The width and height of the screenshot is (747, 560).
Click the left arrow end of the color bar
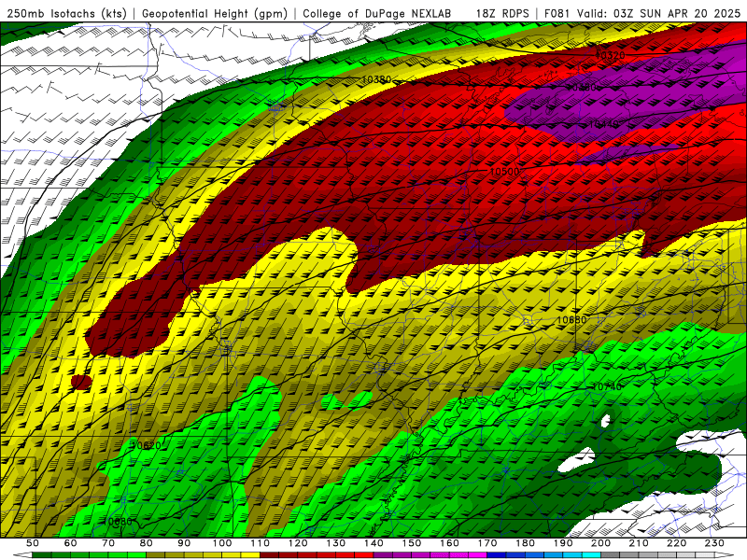coord(22,555)
